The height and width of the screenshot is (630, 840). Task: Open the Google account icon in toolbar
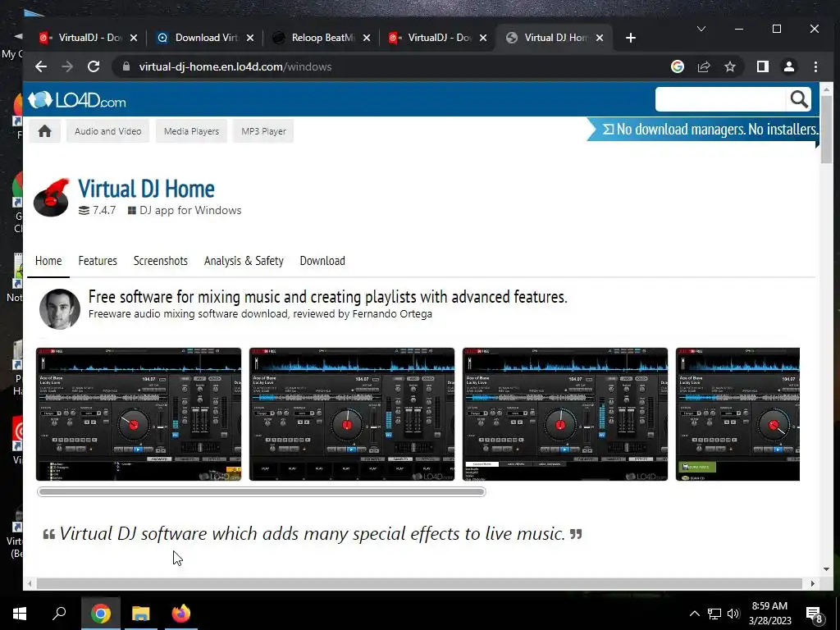point(677,66)
